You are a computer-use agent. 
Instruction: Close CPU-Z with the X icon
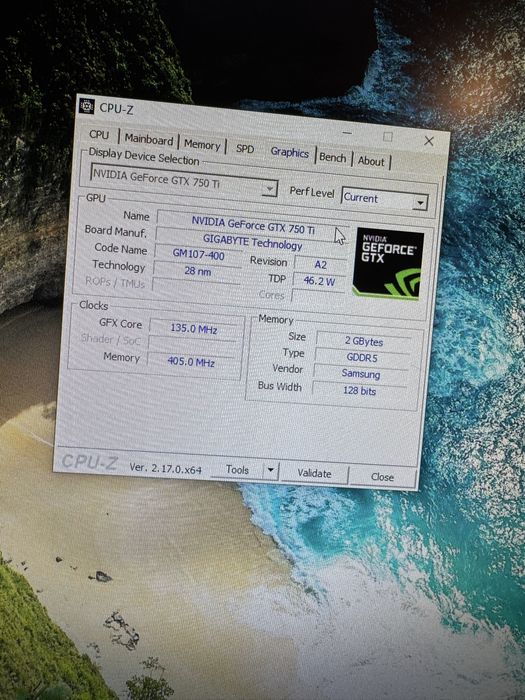click(x=429, y=141)
